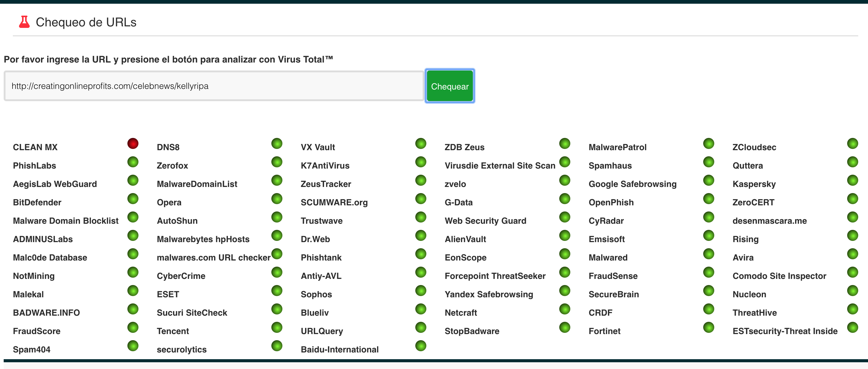Screen dimensions: 868x369
Task: Click the green status dot for Google Safebrowsing
Action: (709, 180)
